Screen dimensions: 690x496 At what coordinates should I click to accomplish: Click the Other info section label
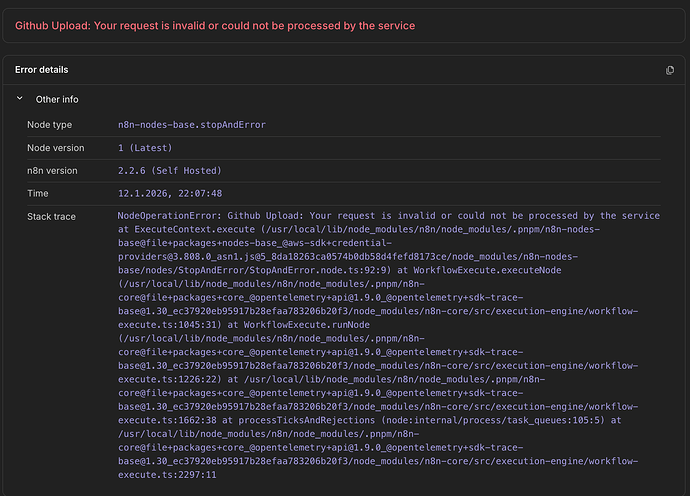click(57, 99)
